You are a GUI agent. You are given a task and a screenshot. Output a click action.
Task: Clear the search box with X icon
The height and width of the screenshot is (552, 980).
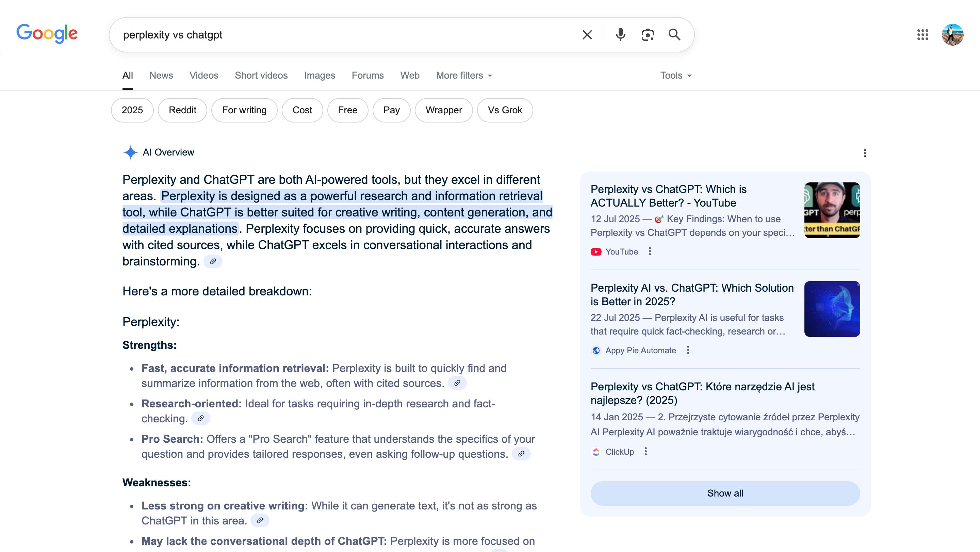pos(587,35)
